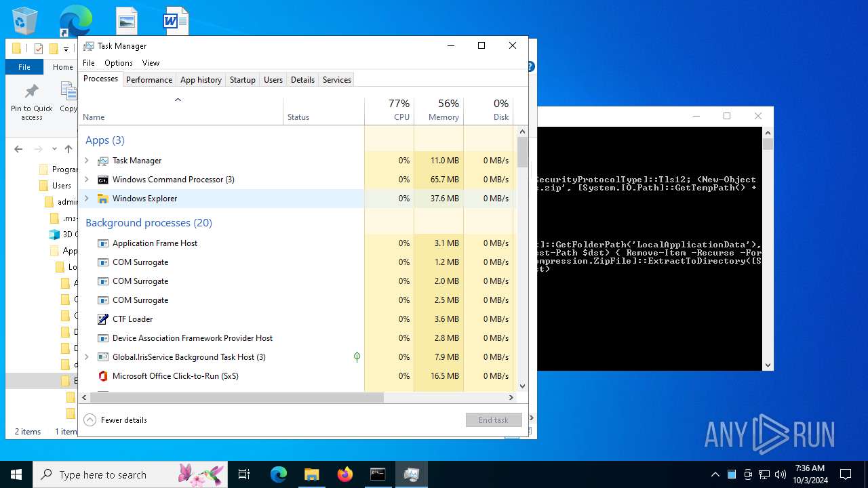Sort processes by Status column header
Image resolution: width=868 pixels, height=488 pixels.
(323, 110)
